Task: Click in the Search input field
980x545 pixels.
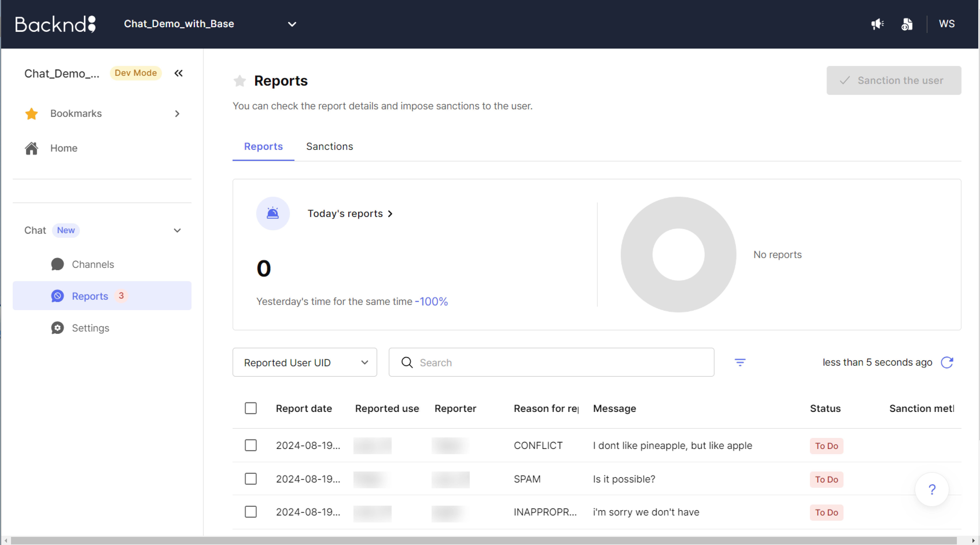Action: point(551,362)
